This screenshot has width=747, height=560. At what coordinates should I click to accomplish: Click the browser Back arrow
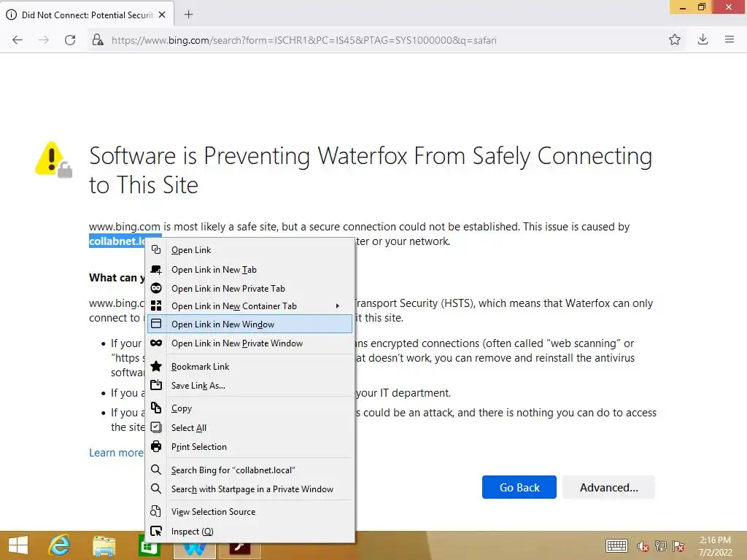[x=18, y=40]
